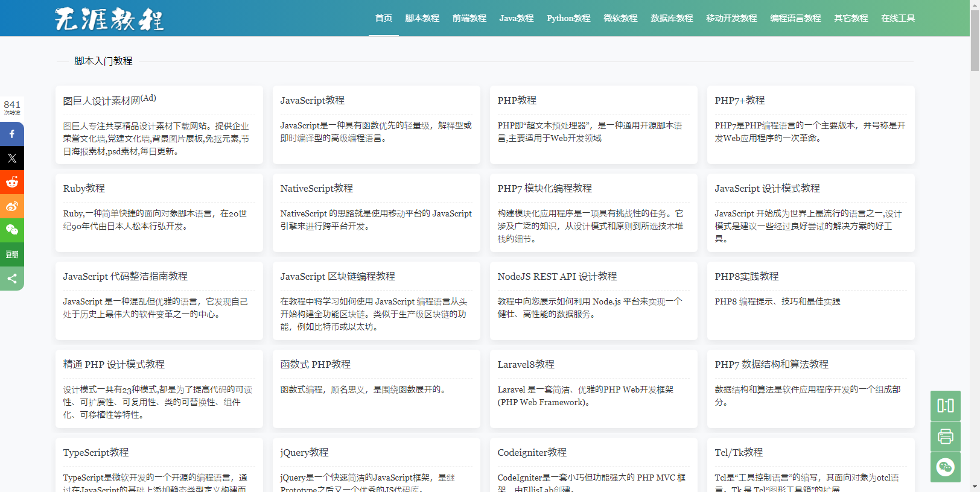Click scrollbar up arrow
This screenshot has height=492, width=980.
pyautogui.click(x=975, y=5)
